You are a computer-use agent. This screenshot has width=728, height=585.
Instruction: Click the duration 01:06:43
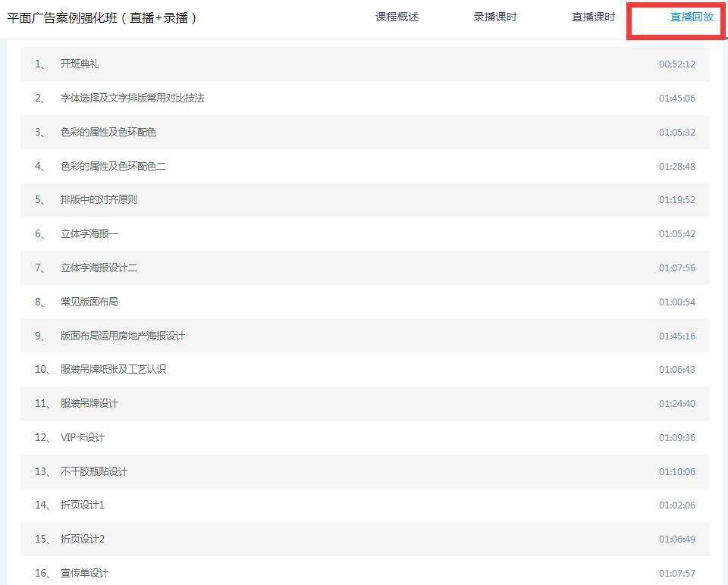pyautogui.click(x=677, y=369)
